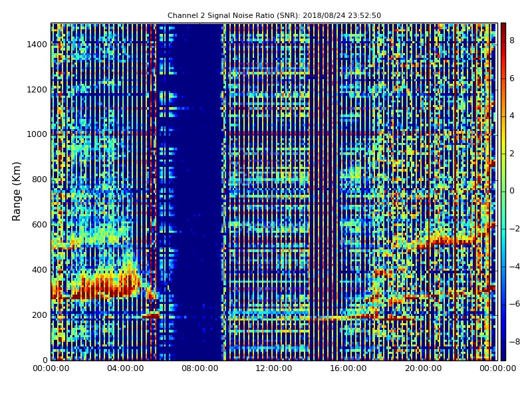Click the 16:00:00 time axis label
This screenshot has width=532, height=399.
click(x=348, y=368)
